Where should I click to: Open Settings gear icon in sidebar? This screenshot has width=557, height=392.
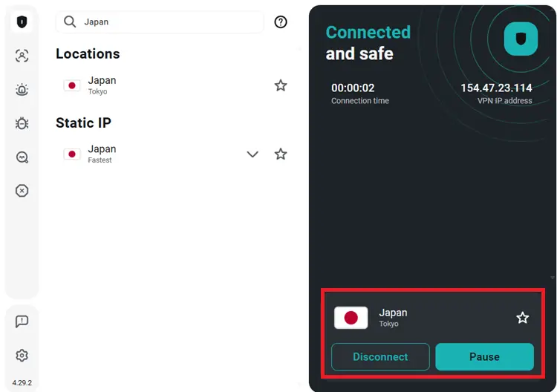22,355
